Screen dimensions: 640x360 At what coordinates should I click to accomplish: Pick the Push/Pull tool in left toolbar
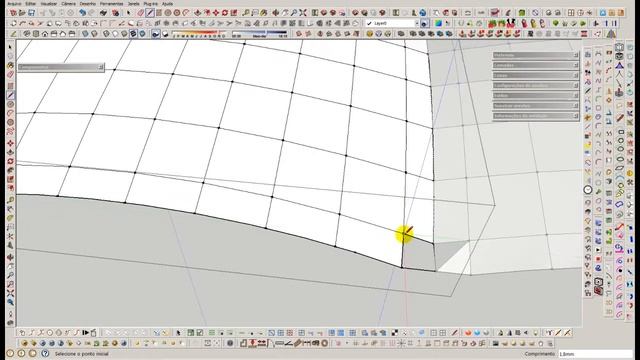(11, 152)
